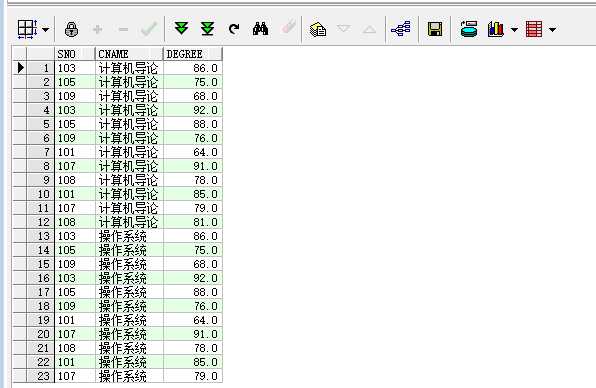Viewport: 596px width, 388px height.
Task: Click the SNO column header
Action: click(x=75, y=54)
